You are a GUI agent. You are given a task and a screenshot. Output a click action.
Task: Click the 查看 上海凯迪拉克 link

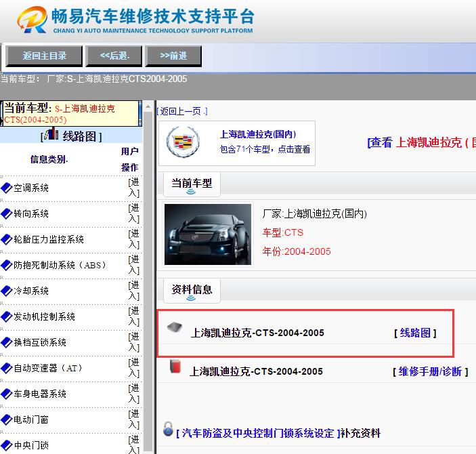(x=421, y=142)
